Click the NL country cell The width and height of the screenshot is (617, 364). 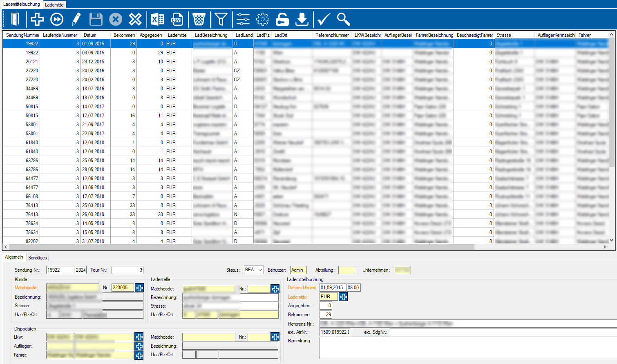pyautogui.click(x=243, y=214)
